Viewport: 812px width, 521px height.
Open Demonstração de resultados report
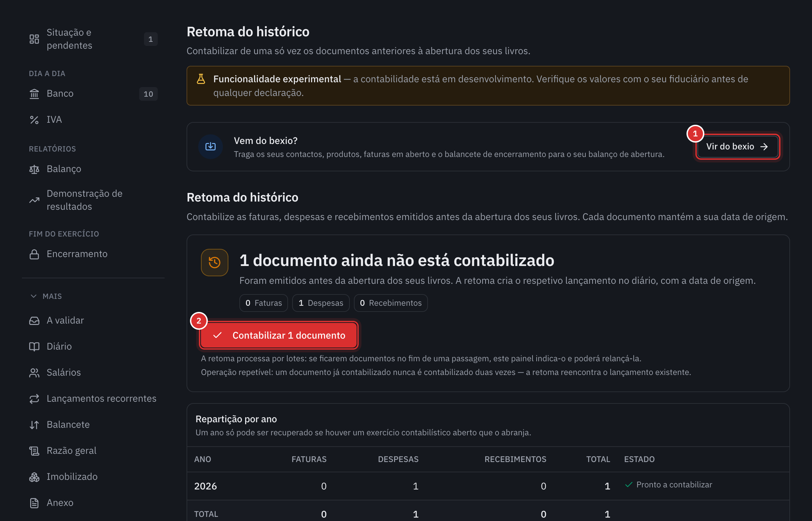coord(93,200)
